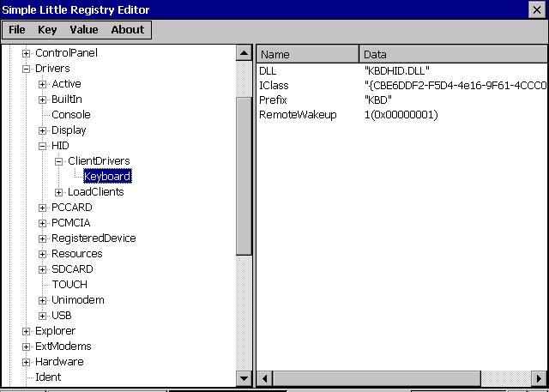This screenshot has height=392, width=549.
Task: Click the horizontal scrollbar right arrow
Action: pyautogui.click(x=540, y=378)
